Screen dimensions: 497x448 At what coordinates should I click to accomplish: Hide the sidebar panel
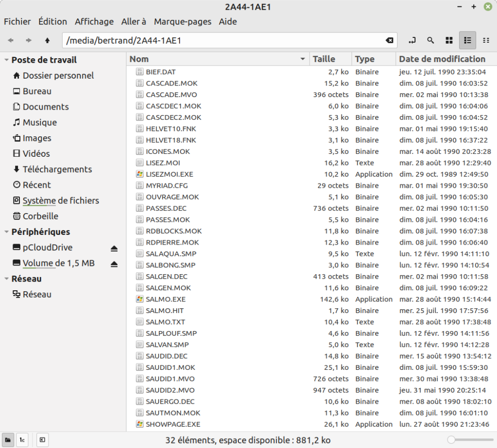pyautogui.click(x=42, y=440)
